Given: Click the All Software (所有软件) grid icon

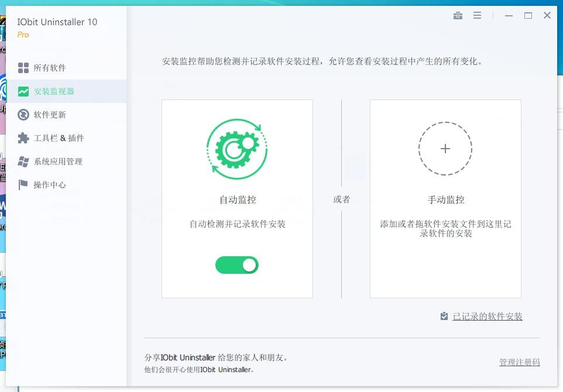Looking at the screenshot, I should (23, 68).
